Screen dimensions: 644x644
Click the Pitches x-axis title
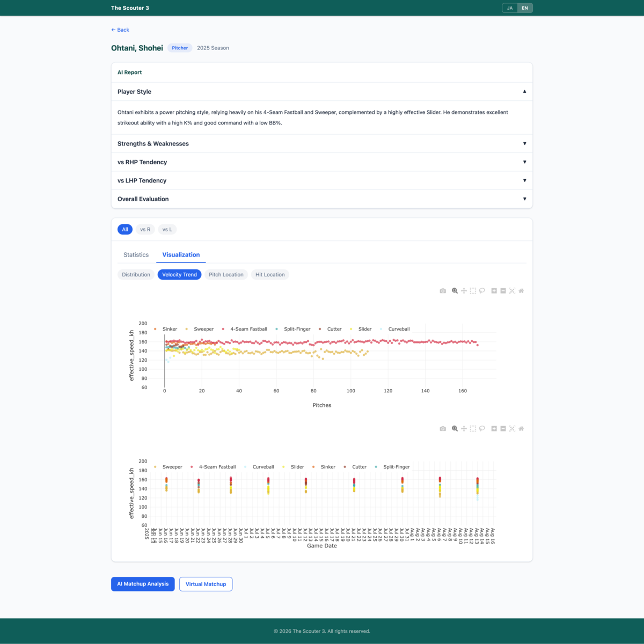322,405
